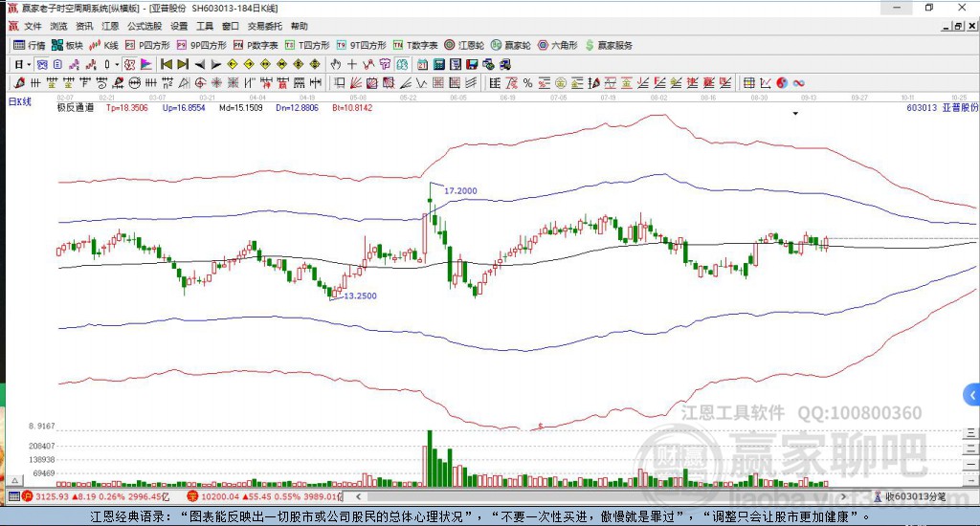Open the small black triangle above chart
The height and width of the screenshot is (526, 980).
795,114
